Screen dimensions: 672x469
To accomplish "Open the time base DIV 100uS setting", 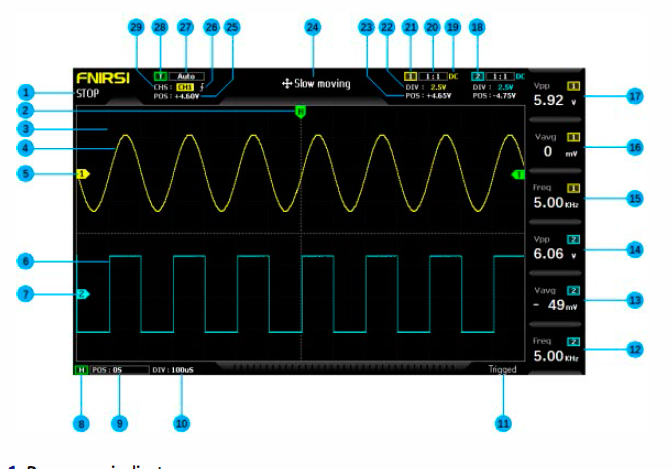I will click(174, 370).
